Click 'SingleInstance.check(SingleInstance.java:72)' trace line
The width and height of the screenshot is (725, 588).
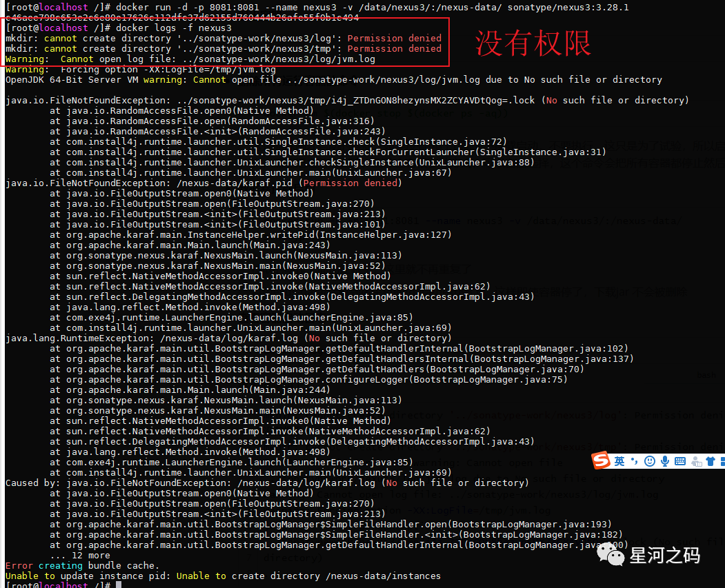[279, 141]
